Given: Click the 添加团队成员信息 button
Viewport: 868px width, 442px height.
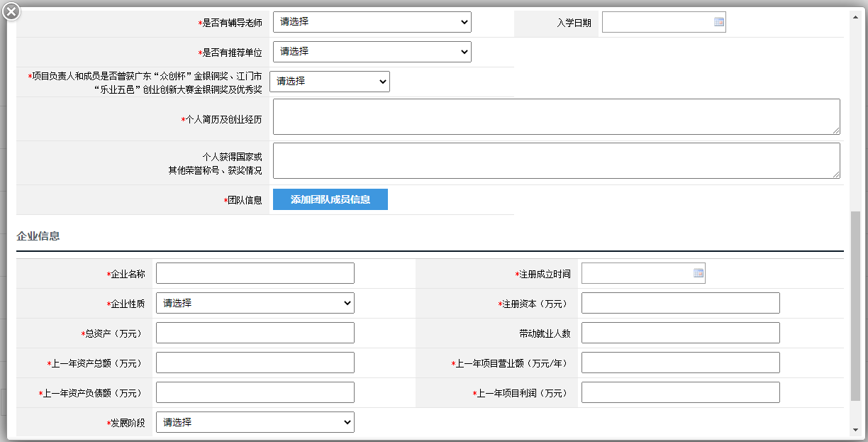Looking at the screenshot, I should (x=330, y=199).
